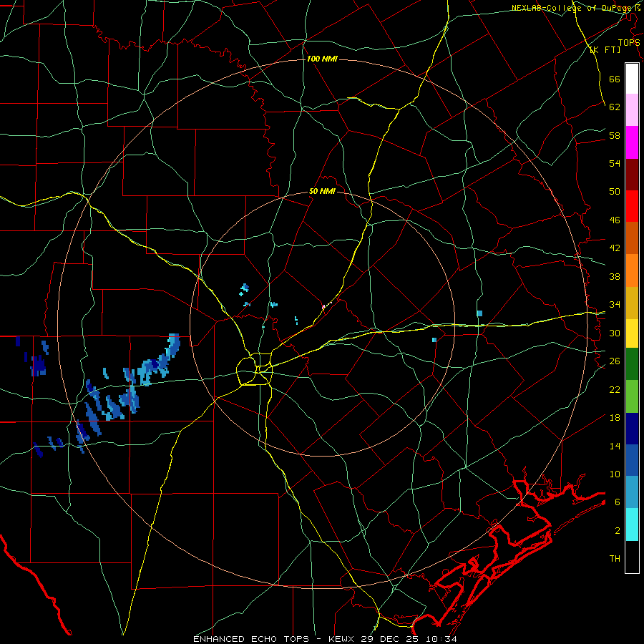The width and height of the screenshot is (644, 644).
Task: Select the light blue legend swatch
Action: click(632, 492)
